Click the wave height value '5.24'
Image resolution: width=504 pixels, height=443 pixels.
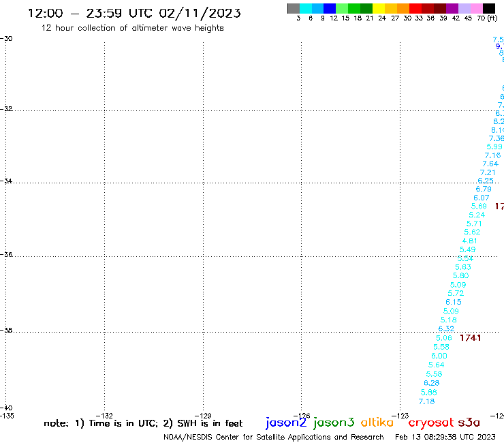[x=477, y=215]
